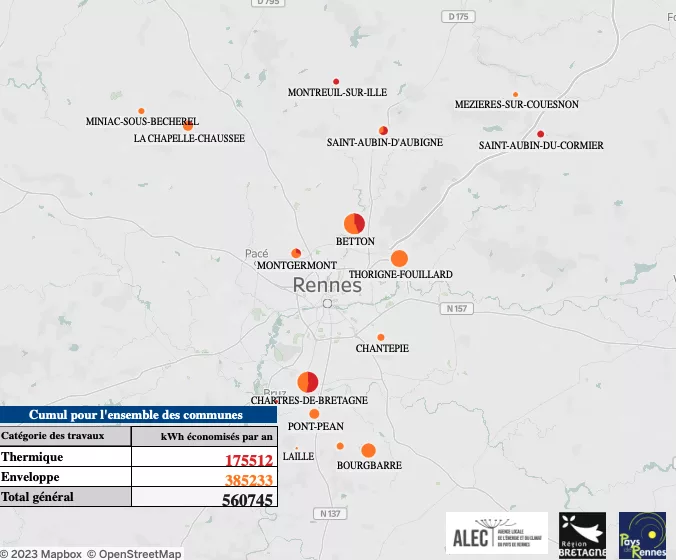This screenshot has width=676, height=560.
Task: Click the Saint-Aubin-du-Cormier red dot
Action: tap(541, 134)
